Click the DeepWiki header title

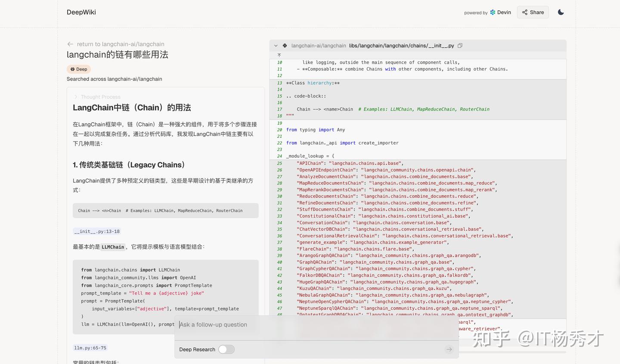tap(81, 12)
